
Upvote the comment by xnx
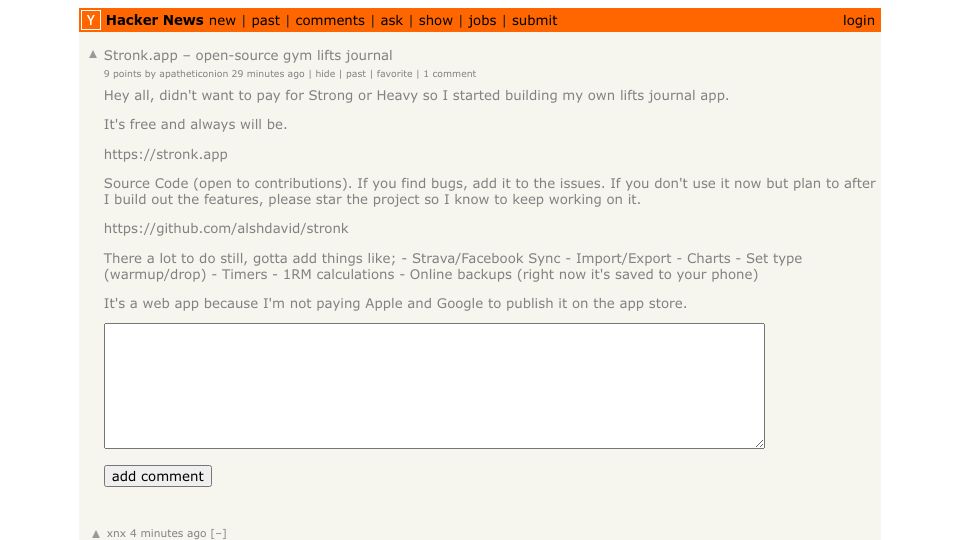[x=96, y=534]
